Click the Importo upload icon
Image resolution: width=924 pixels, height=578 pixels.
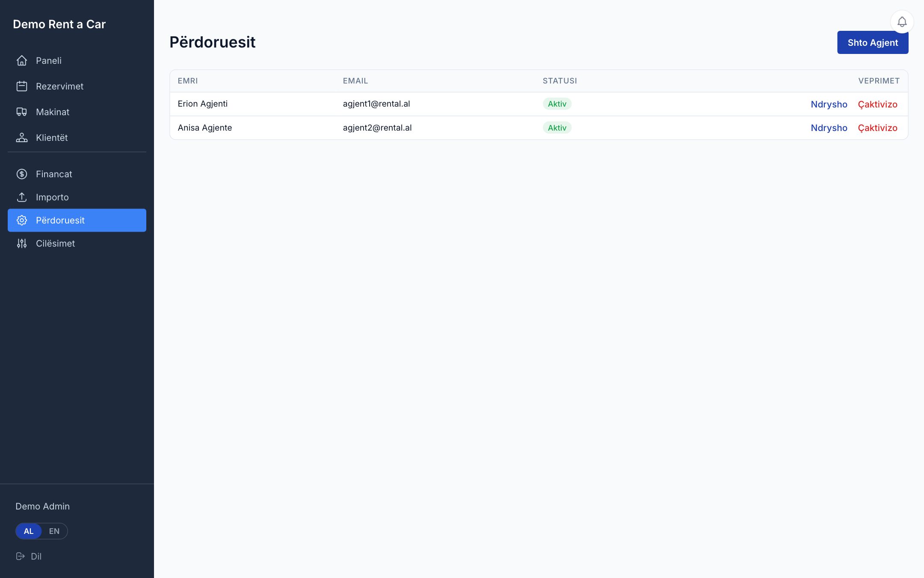point(22,197)
